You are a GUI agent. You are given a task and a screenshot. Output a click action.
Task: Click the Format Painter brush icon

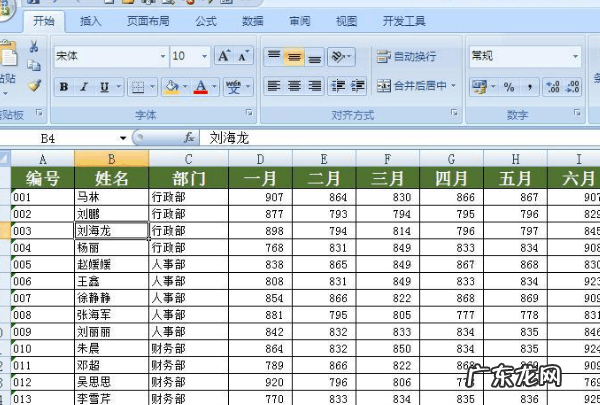point(34,87)
